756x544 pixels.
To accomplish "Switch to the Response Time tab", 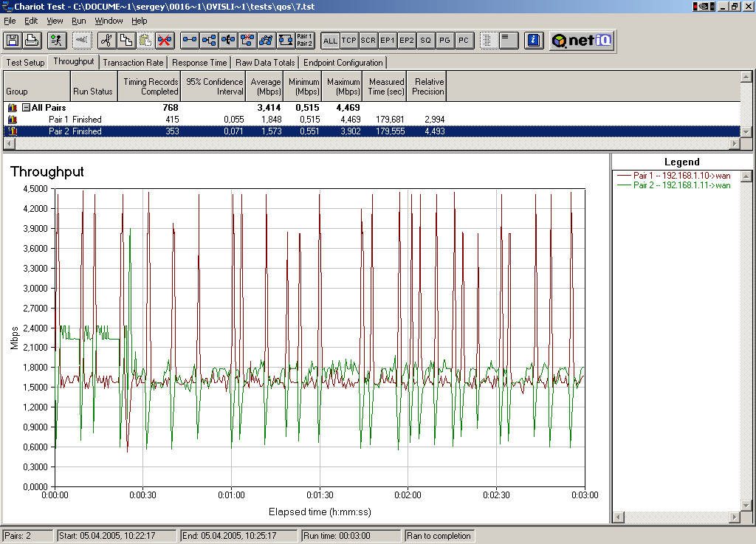I will pyautogui.click(x=199, y=63).
